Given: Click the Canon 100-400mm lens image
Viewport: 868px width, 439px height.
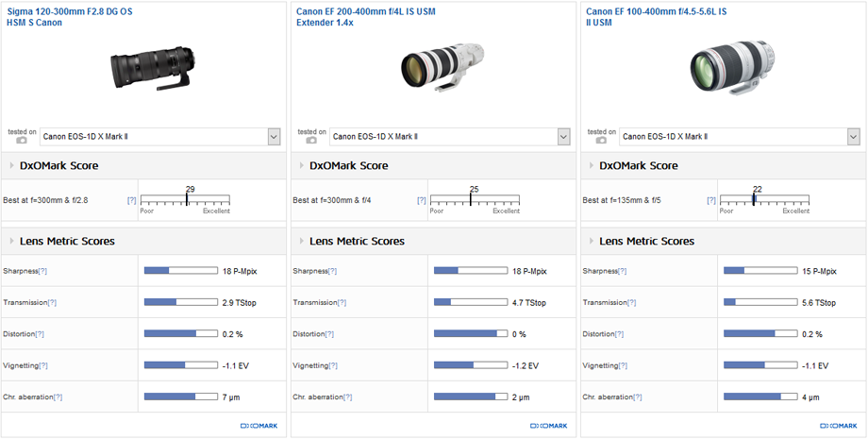Looking at the screenshot, I should 732,67.
